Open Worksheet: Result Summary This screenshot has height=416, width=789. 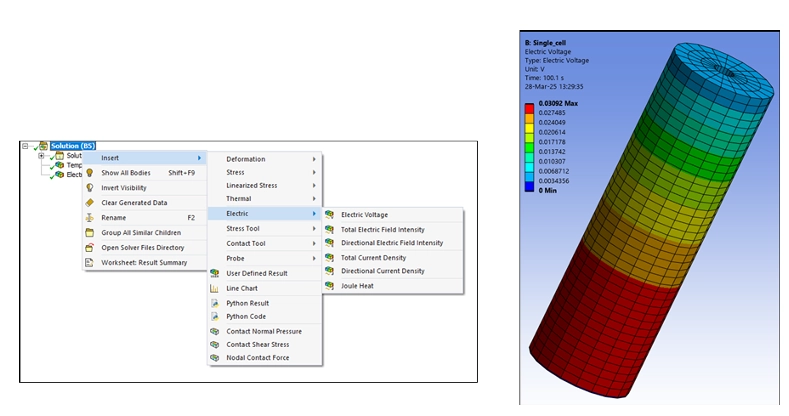coord(144,263)
